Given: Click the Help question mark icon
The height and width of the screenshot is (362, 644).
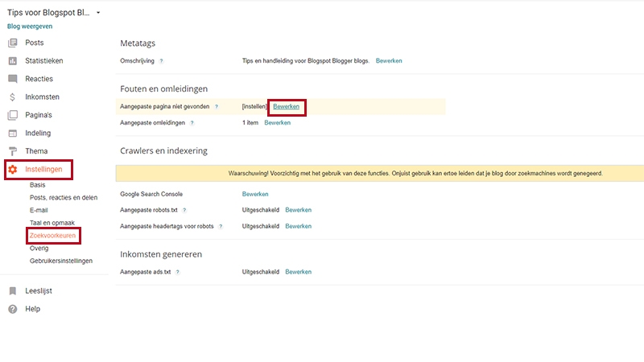Looking at the screenshot, I should (13, 309).
